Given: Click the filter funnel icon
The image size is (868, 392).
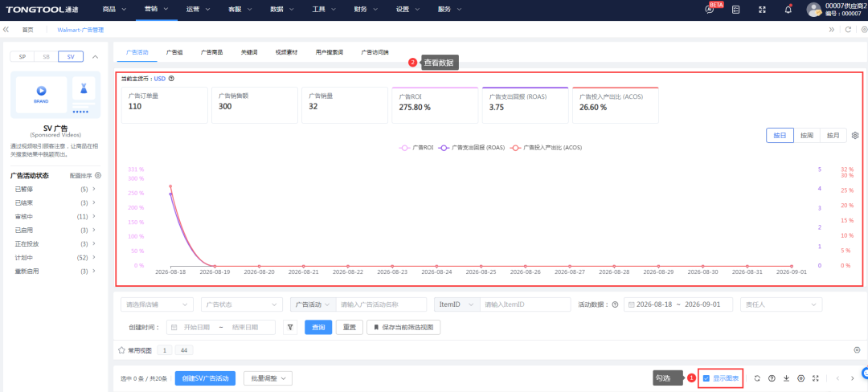Looking at the screenshot, I should (x=290, y=327).
